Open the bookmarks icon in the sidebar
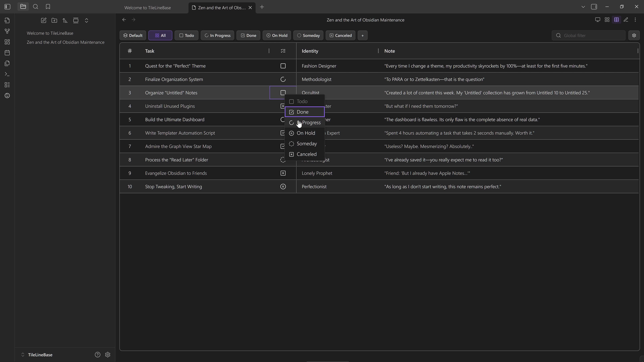Screen dimensions: 644x362 pyautogui.click(x=48, y=7)
